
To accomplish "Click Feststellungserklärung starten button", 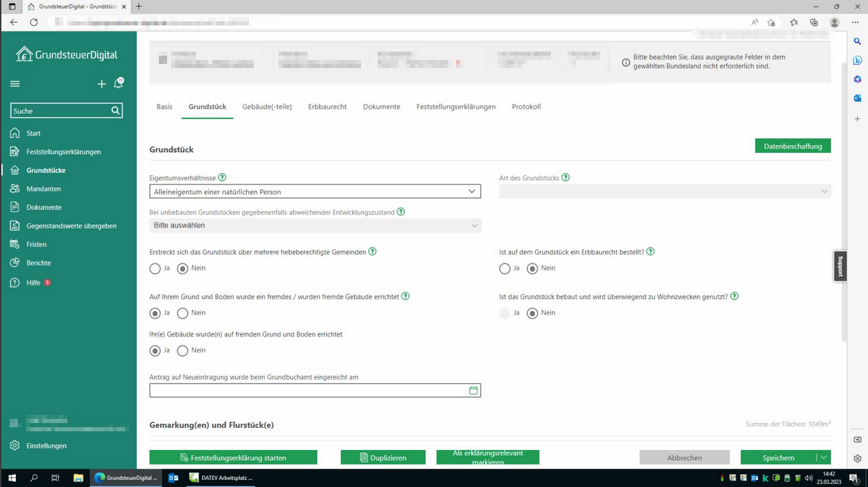I will pyautogui.click(x=233, y=457).
